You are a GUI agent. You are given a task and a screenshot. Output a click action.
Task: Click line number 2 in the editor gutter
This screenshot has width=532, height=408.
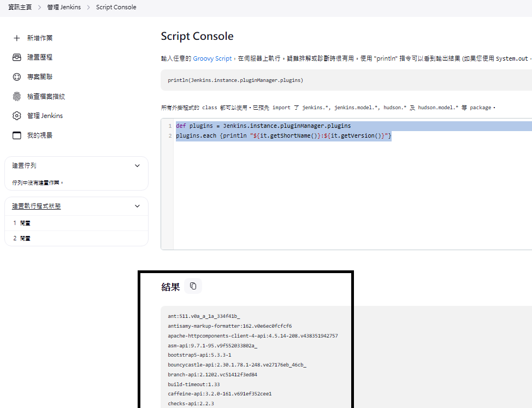pos(170,136)
